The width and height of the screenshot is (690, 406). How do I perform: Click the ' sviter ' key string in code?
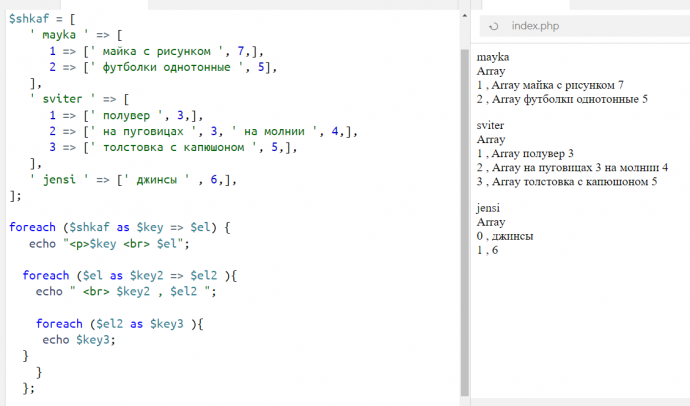pyautogui.click(x=62, y=99)
